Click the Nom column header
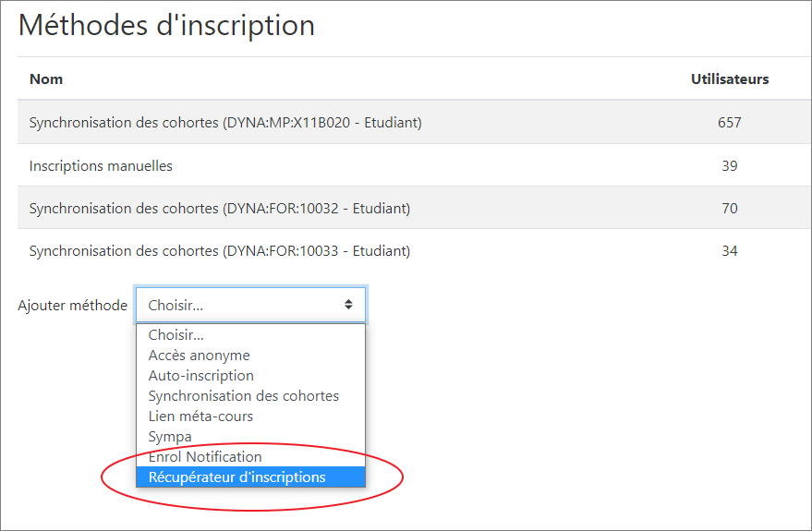 (46, 79)
